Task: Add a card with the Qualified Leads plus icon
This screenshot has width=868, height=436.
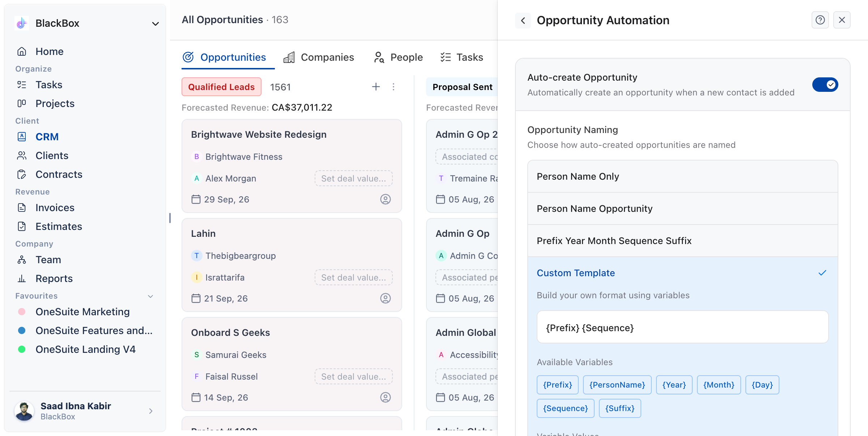Action: pyautogui.click(x=376, y=87)
